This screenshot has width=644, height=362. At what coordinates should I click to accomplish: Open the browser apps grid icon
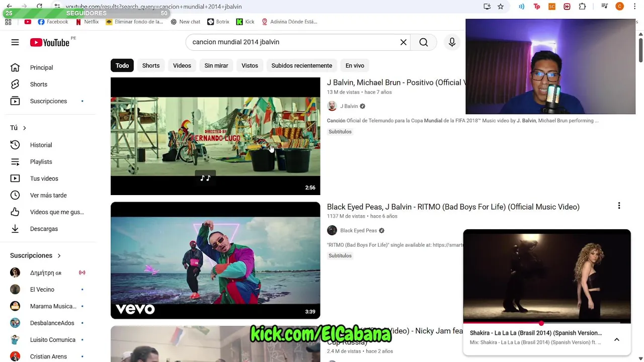(x=8, y=22)
